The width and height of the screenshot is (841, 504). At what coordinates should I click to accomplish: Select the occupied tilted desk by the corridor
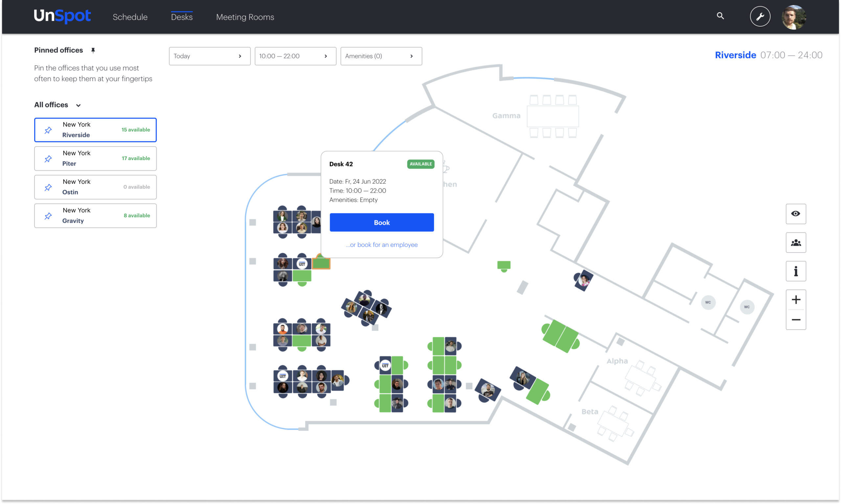click(x=583, y=281)
